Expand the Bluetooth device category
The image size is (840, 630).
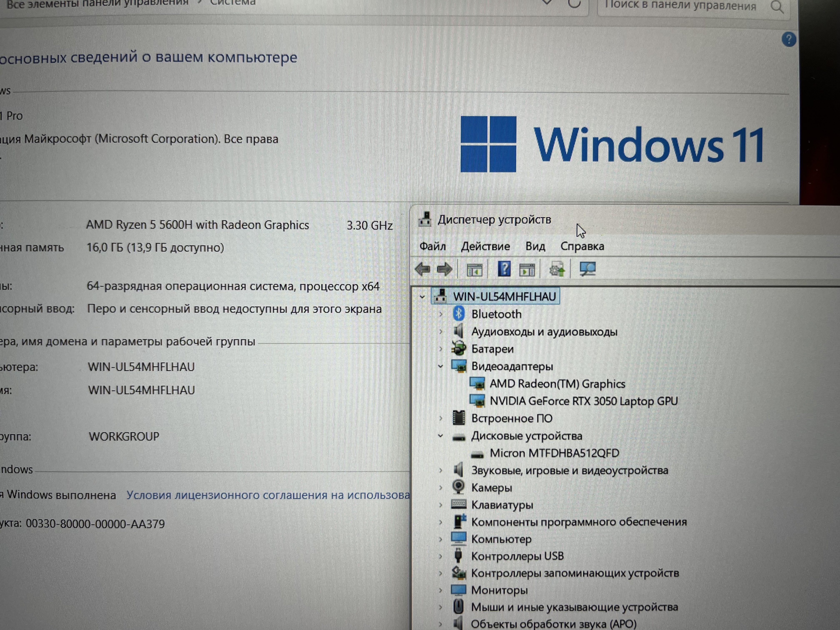pyautogui.click(x=440, y=314)
